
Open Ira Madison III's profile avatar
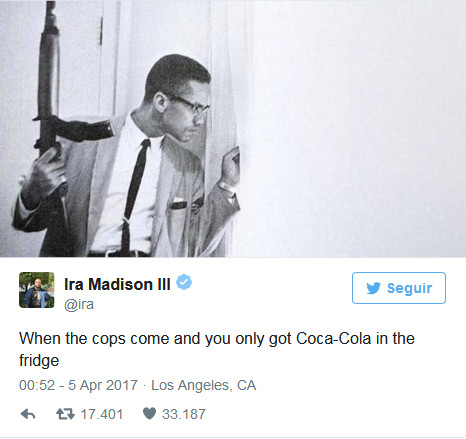pyautogui.click(x=37, y=290)
